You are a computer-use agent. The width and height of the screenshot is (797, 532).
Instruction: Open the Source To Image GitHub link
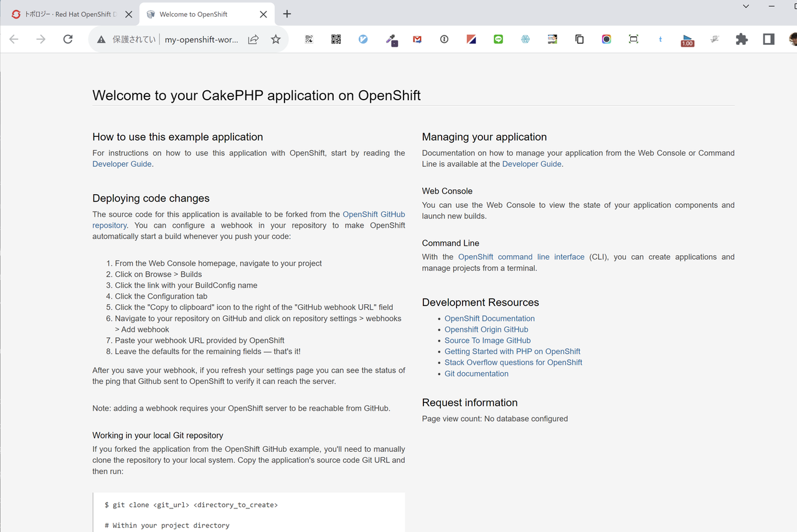pyautogui.click(x=488, y=340)
